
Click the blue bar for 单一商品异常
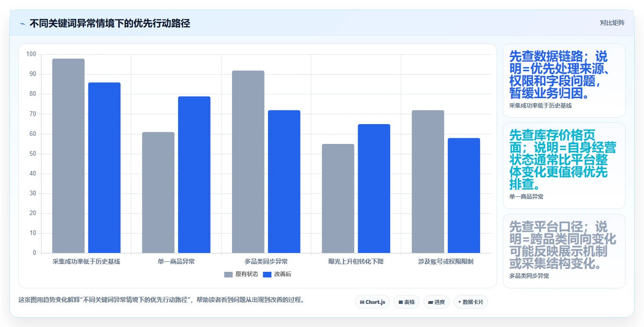(x=194, y=175)
